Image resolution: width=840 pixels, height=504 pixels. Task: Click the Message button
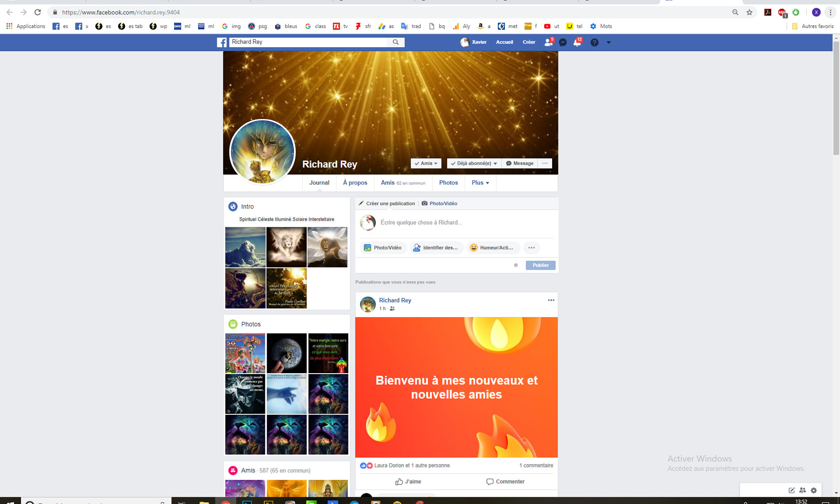coord(519,164)
